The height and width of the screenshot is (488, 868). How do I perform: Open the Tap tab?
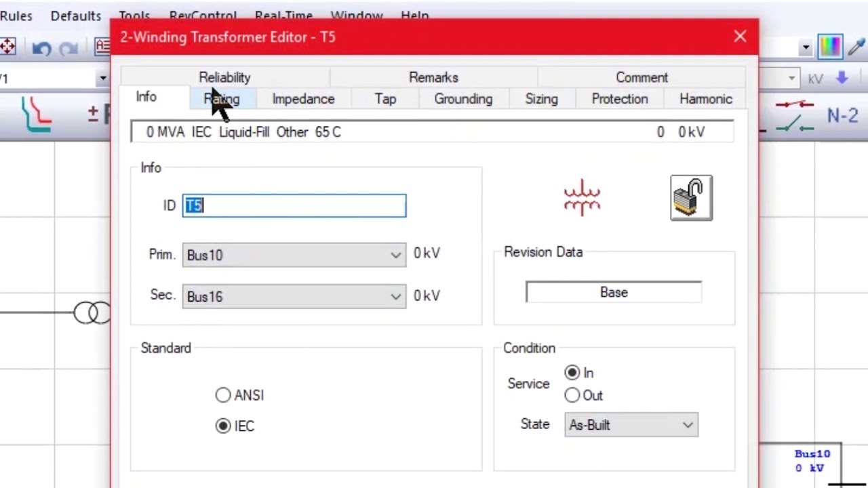385,99
